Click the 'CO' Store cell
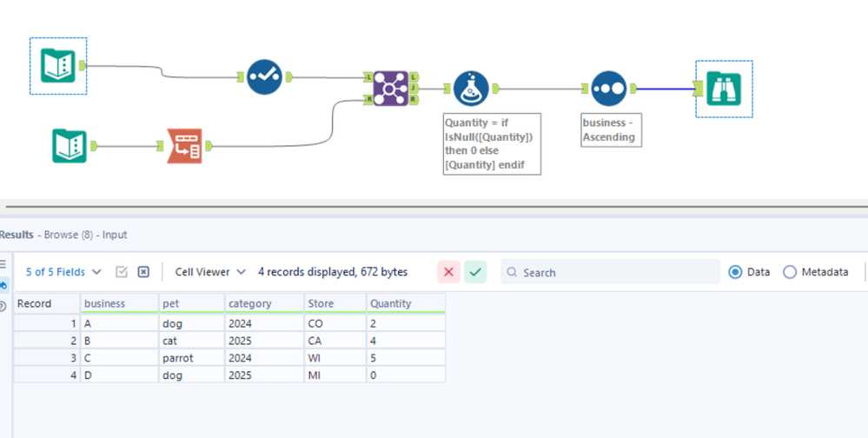 pos(335,323)
